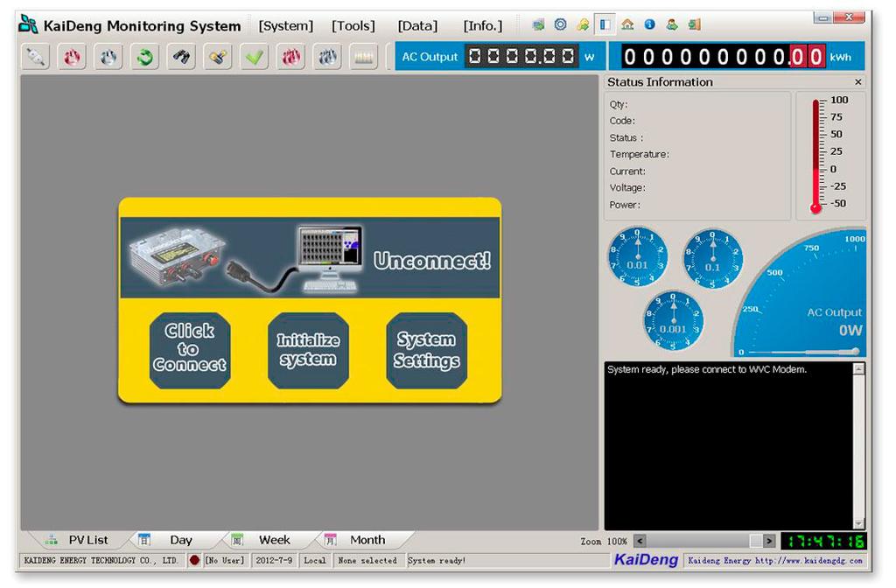Click the digital clock display
This screenshot has width=896, height=588.
(823, 541)
